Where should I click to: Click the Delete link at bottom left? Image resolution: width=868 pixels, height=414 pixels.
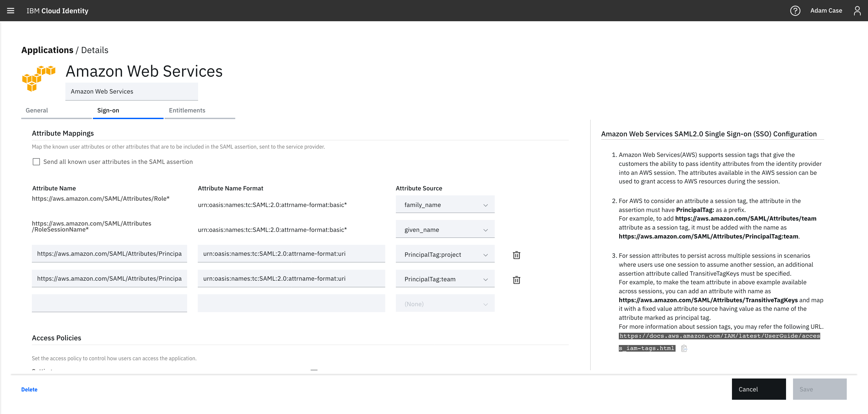(29, 390)
